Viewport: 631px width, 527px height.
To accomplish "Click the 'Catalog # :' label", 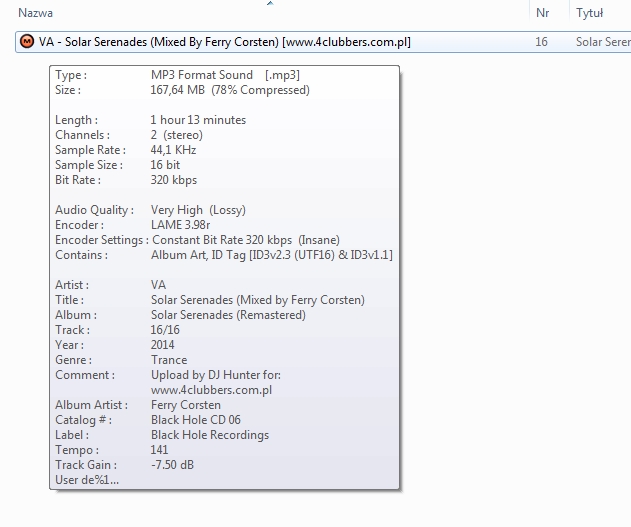I will click(x=83, y=420).
